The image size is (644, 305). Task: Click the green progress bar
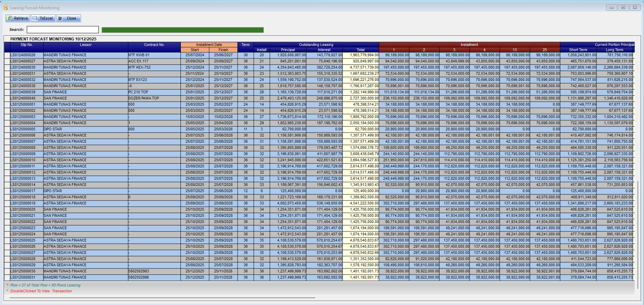click(x=183, y=30)
